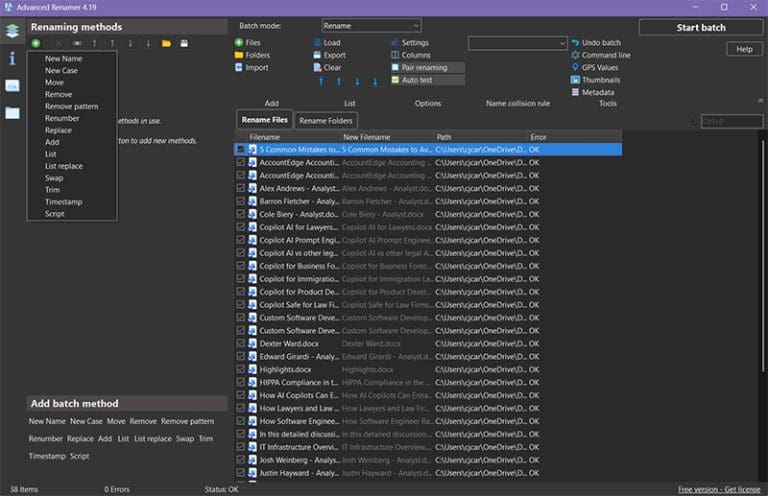Open the image preview sidebar icon
The width and height of the screenshot is (768, 496).
(12, 86)
